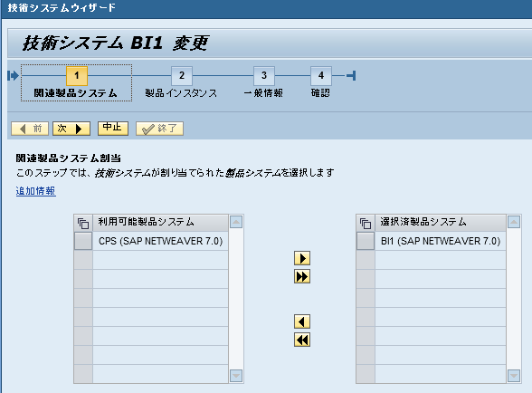Open the 追加情報 link
This screenshot has height=393, width=532.
tap(35, 191)
